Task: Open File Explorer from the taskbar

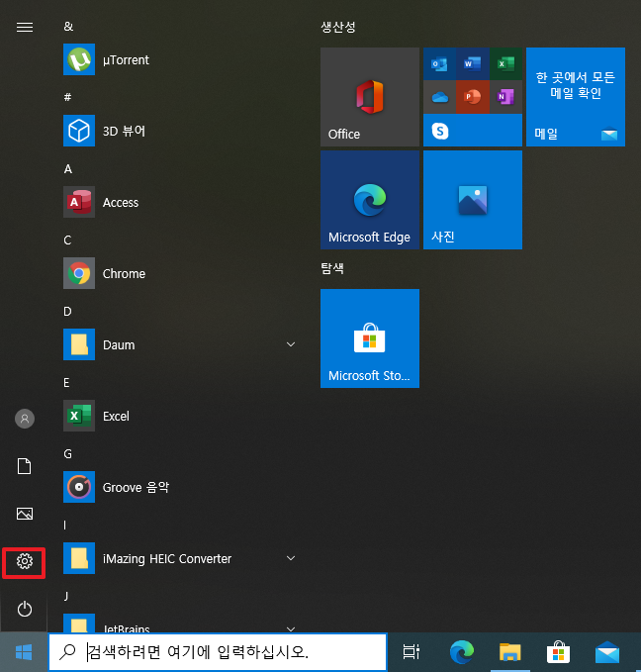Action: (509, 652)
